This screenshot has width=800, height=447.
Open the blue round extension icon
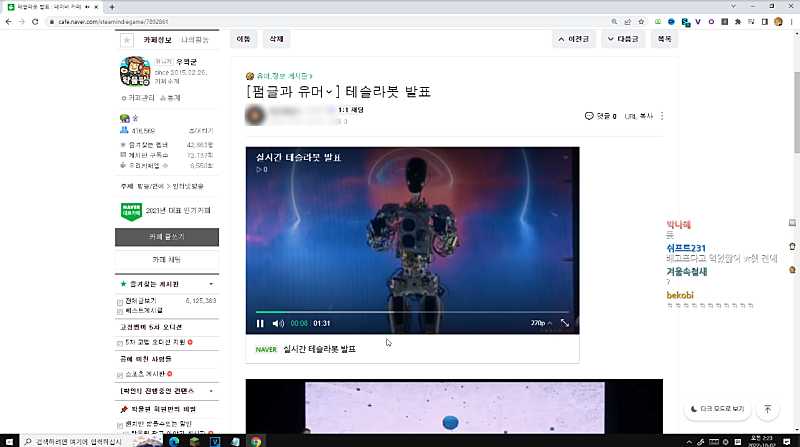[x=671, y=22]
